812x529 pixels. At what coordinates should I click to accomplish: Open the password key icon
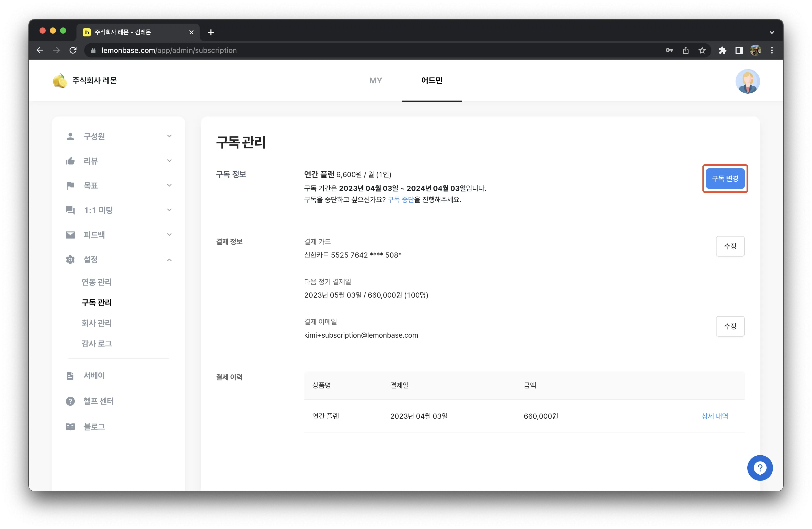coord(669,51)
